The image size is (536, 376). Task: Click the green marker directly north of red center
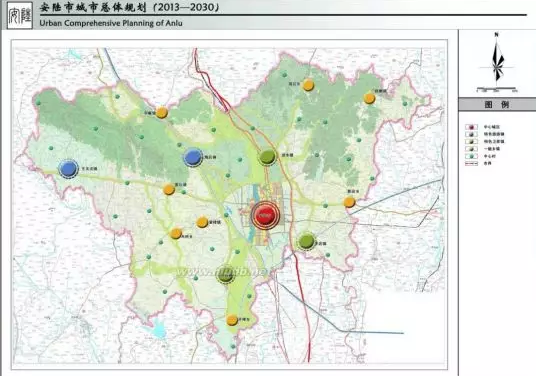[x=267, y=157]
